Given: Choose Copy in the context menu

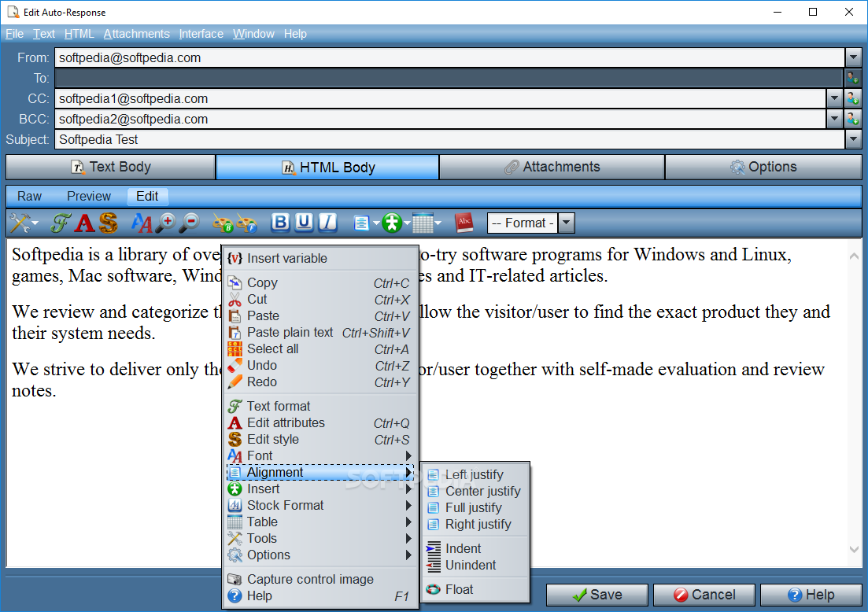Looking at the screenshot, I should [320, 282].
